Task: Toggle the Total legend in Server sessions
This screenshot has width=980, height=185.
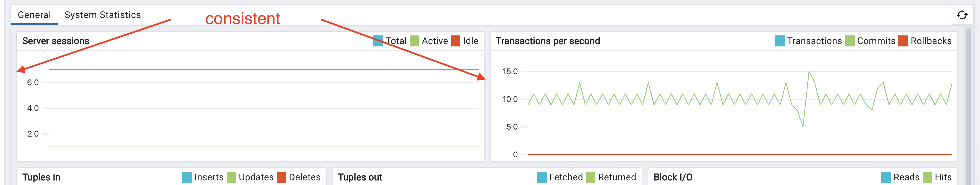Action: [x=390, y=41]
